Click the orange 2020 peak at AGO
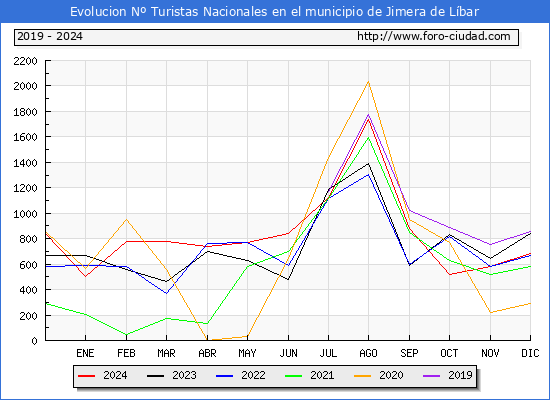This screenshot has height=400, width=550. (368, 82)
